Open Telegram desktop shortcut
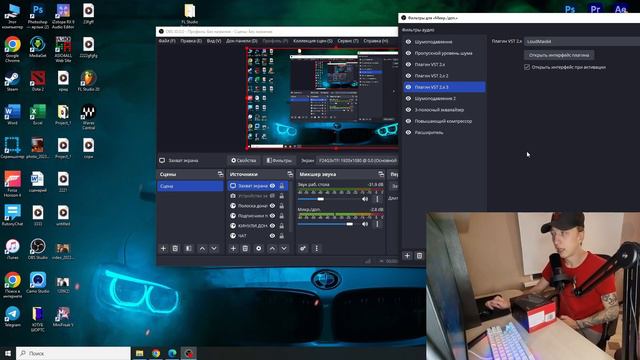This screenshot has width=640, height=360. tap(12, 316)
